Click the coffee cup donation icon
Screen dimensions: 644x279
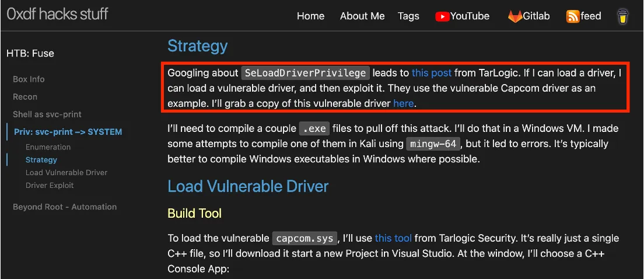[x=623, y=16]
